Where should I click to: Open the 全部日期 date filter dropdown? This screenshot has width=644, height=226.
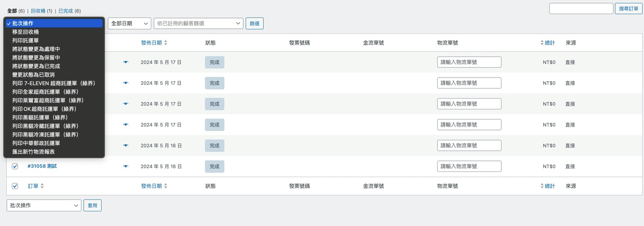(129, 23)
